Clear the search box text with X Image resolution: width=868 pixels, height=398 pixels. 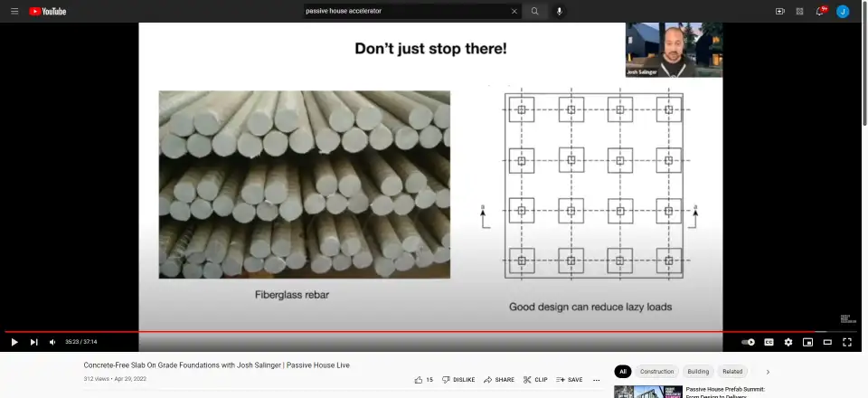(514, 11)
